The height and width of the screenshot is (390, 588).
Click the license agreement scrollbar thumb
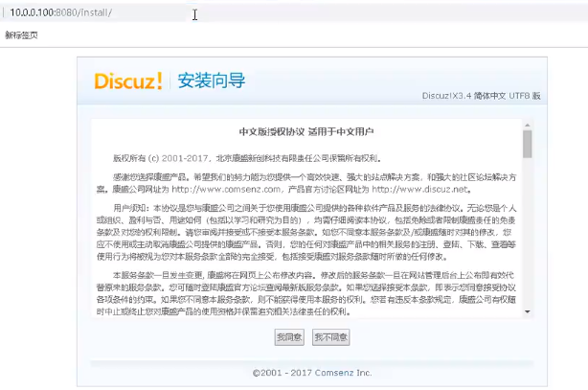(528, 144)
